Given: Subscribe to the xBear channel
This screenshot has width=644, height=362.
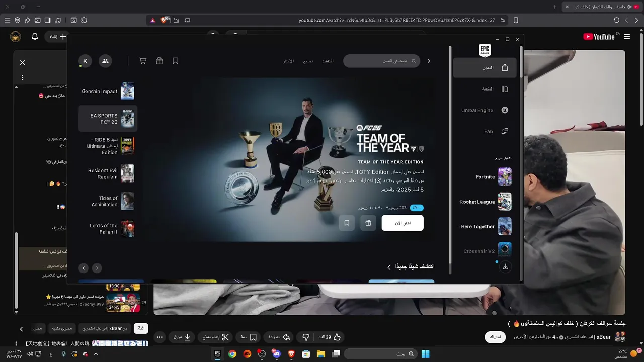Looking at the screenshot, I should [x=495, y=337].
